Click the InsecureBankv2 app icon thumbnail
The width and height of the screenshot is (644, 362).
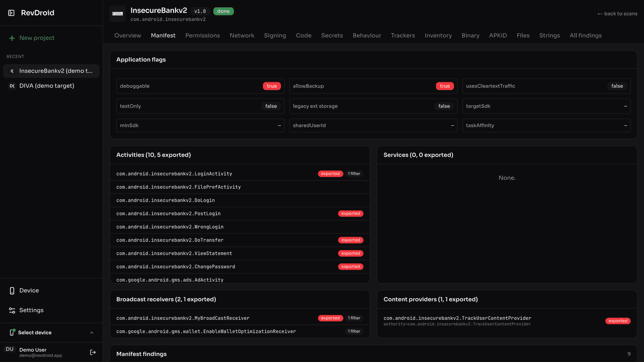tap(118, 14)
